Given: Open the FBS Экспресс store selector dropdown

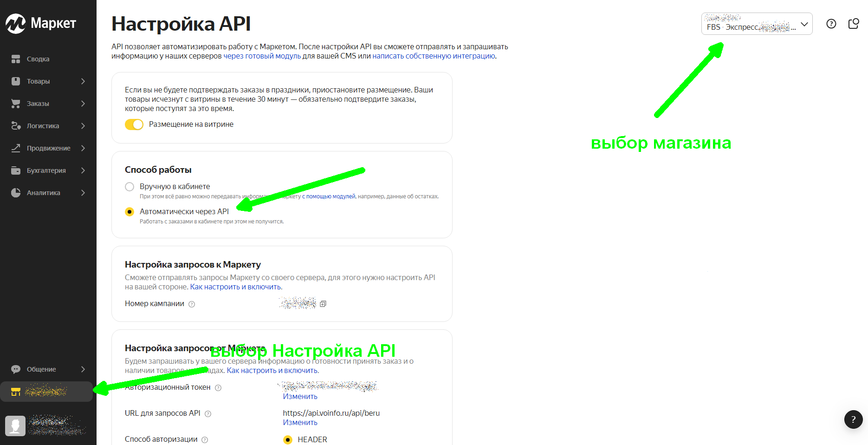Looking at the screenshot, I should 757,24.
